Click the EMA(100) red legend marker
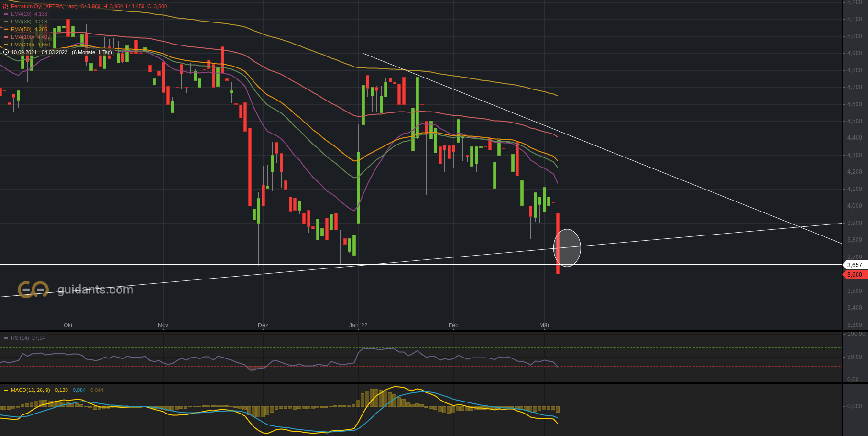Screen dimensions: 868x436 tap(6, 37)
